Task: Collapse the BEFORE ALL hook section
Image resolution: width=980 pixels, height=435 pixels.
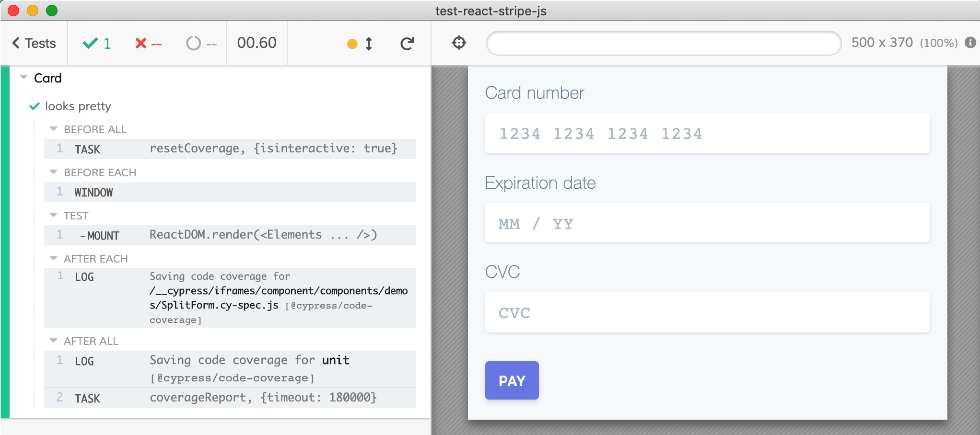Action: (x=53, y=129)
